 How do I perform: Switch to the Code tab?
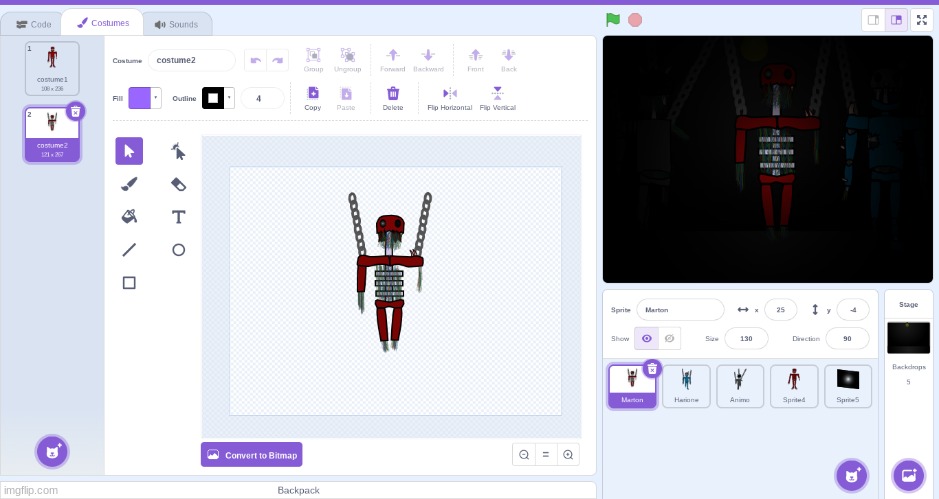coord(33,24)
